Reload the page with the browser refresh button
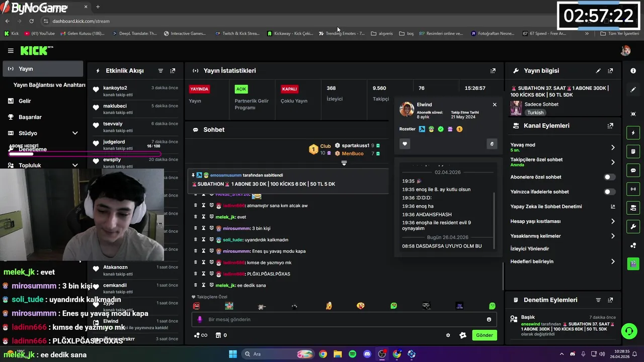This screenshot has height=362, width=644. pos(31,21)
